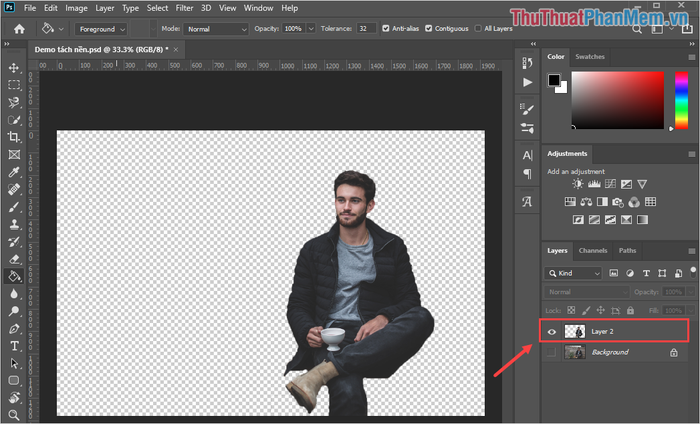The image size is (700, 424).
Task: Enable the All Layers checkbox
Action: tap(478, 28)
